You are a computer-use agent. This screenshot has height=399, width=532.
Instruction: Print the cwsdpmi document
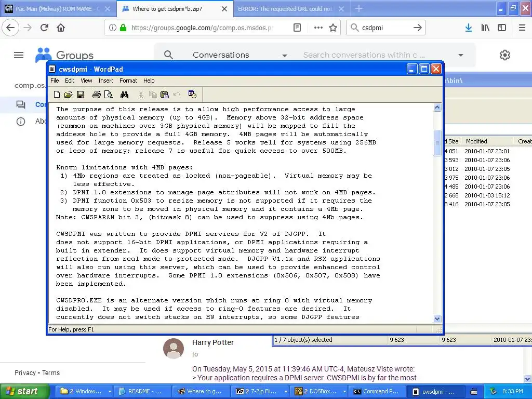(x=96, y=95)
